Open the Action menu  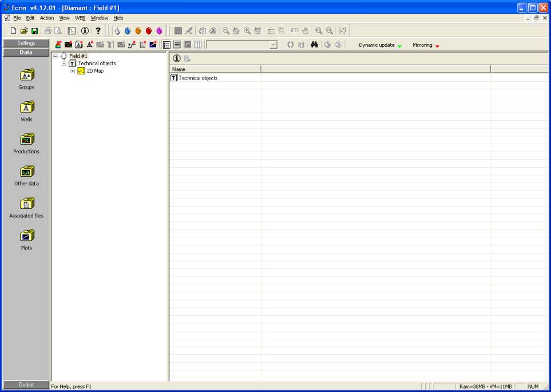(47, 18)
